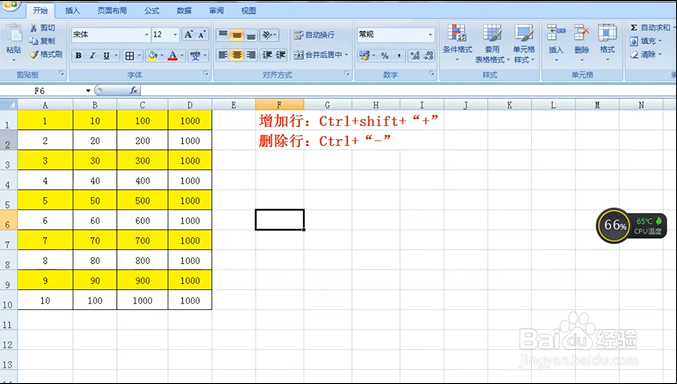Click the Insert cells (插入) icon
The image size is (677, 384).
coord(556,33)
